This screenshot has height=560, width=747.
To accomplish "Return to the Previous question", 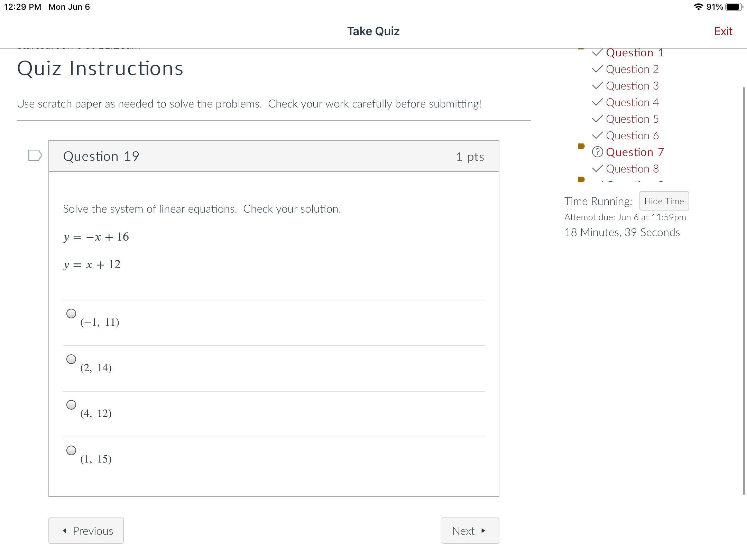I will pos(86,531).
